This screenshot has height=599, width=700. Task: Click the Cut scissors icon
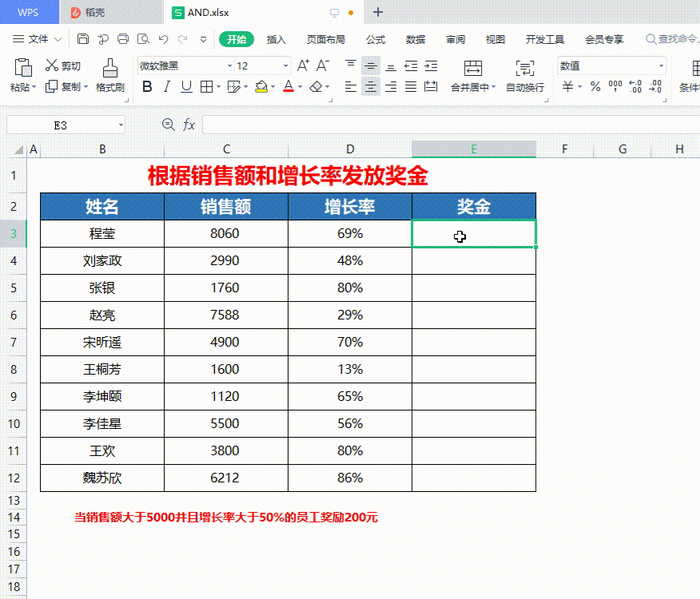point(52,65)
